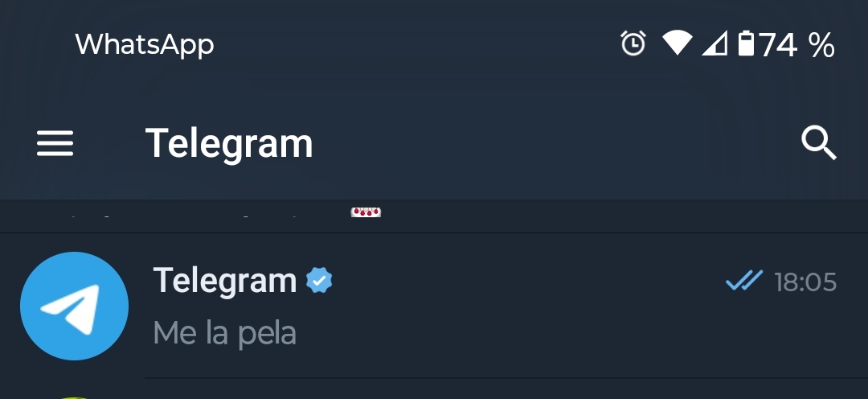Click the Wi-Fi signal icon
The image size is (868, 399).
coord(677,43)
